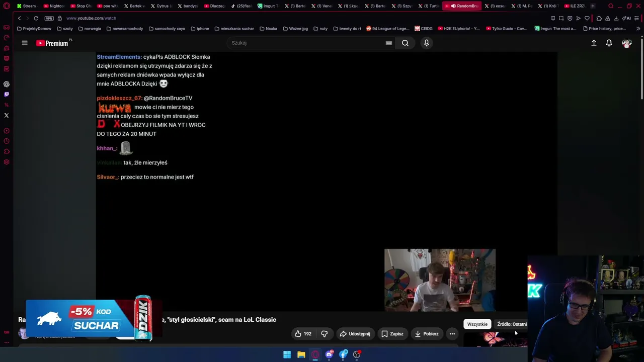644x362 pixels.
Task: Open the YouTube create upload button
Action: (594, 43)
